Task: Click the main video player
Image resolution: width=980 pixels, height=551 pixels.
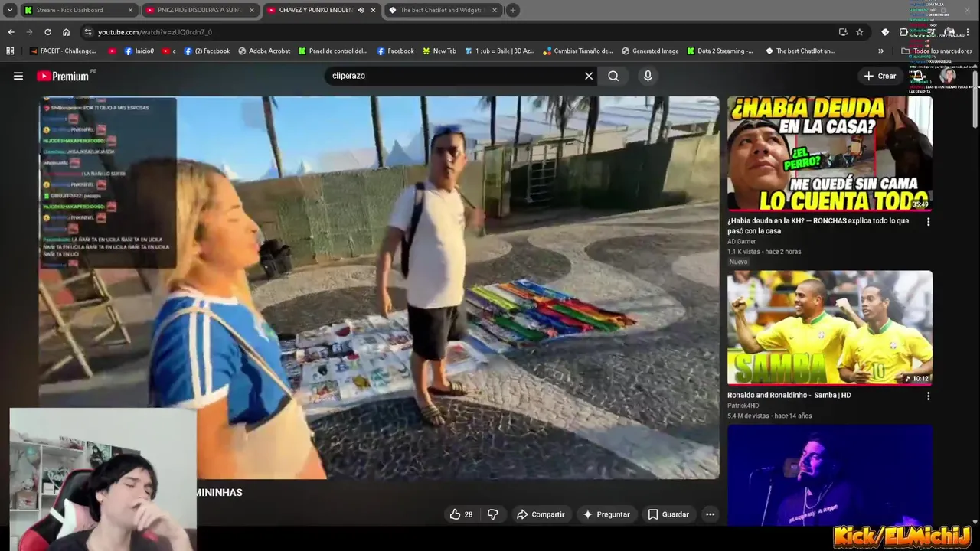Action: (379, 288)
